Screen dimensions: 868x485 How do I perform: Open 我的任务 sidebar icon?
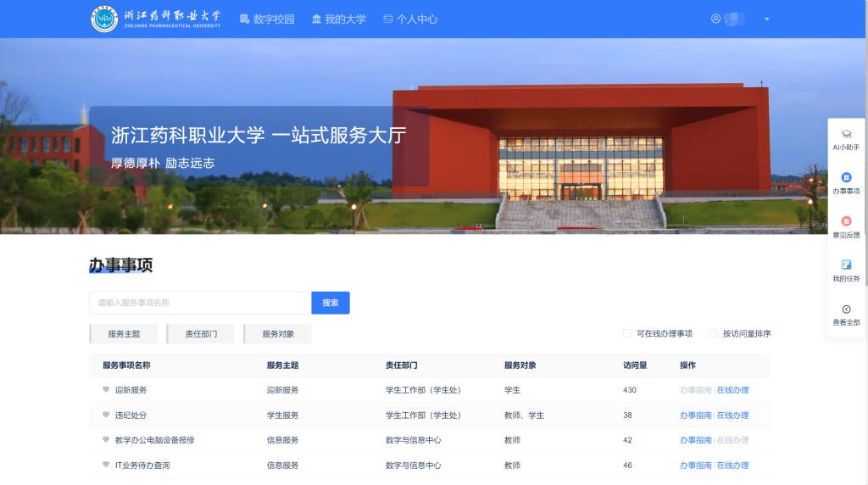(846, 265)
